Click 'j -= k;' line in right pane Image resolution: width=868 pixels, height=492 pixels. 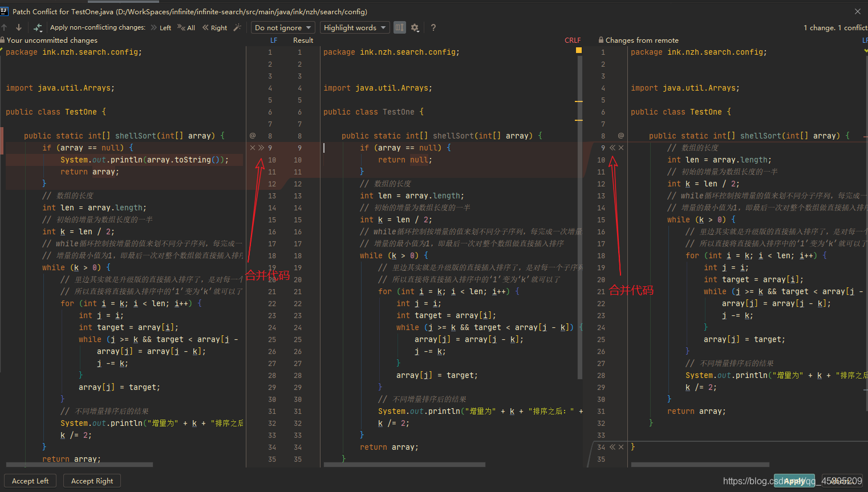737,315
